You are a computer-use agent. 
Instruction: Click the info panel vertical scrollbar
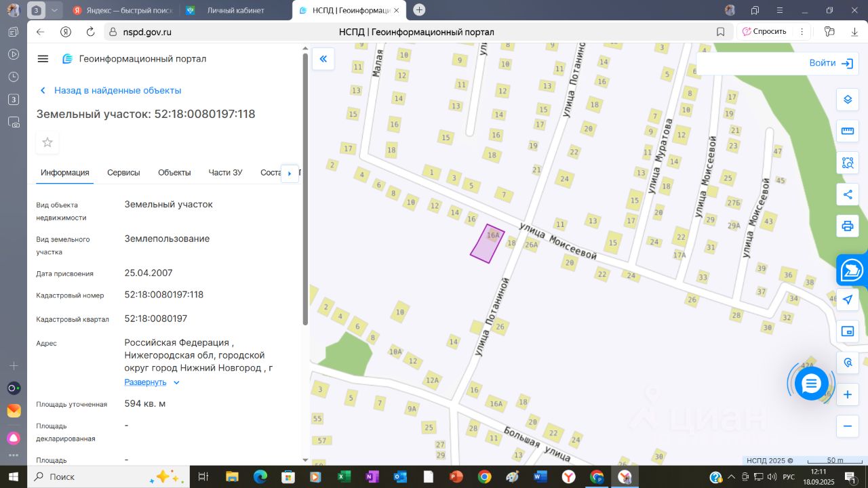pyautogui.click(x=304, y=190)
